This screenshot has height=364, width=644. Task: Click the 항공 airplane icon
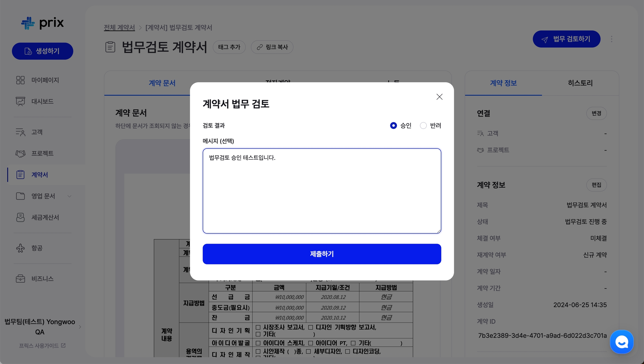tap(20, 248)
